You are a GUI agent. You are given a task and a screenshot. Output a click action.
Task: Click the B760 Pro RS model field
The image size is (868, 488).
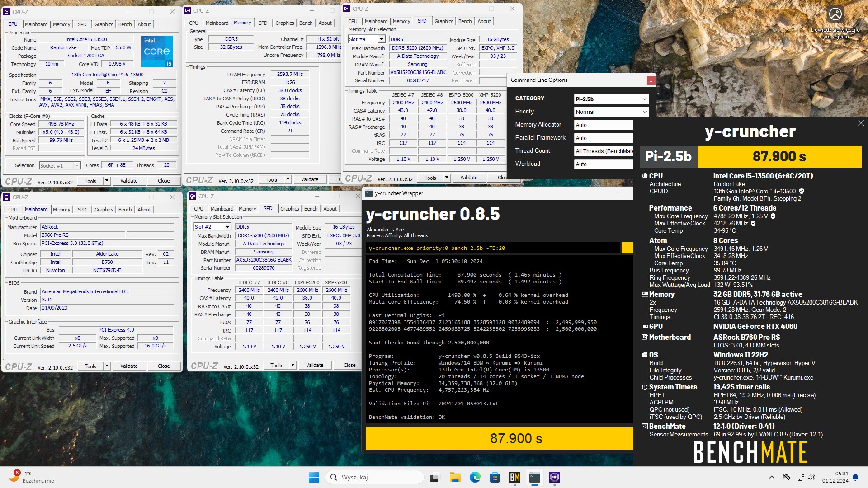coord(83,235)
